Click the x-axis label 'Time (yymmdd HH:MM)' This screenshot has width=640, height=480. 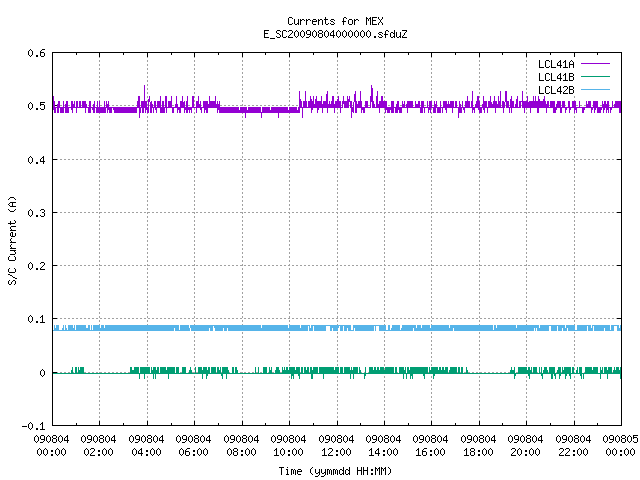(x=335, y=471)
